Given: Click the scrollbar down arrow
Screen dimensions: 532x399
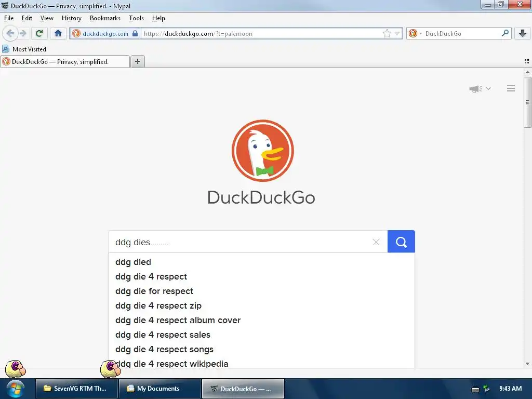Looking at the screenshot, I should [527, 364].
